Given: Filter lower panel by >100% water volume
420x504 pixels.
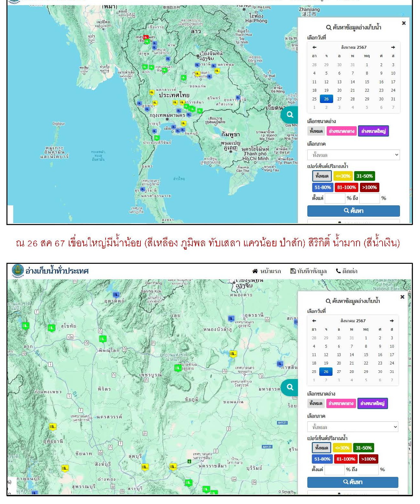Looking at the screenshot, I should pyautogui.click(x=368, y=459).
